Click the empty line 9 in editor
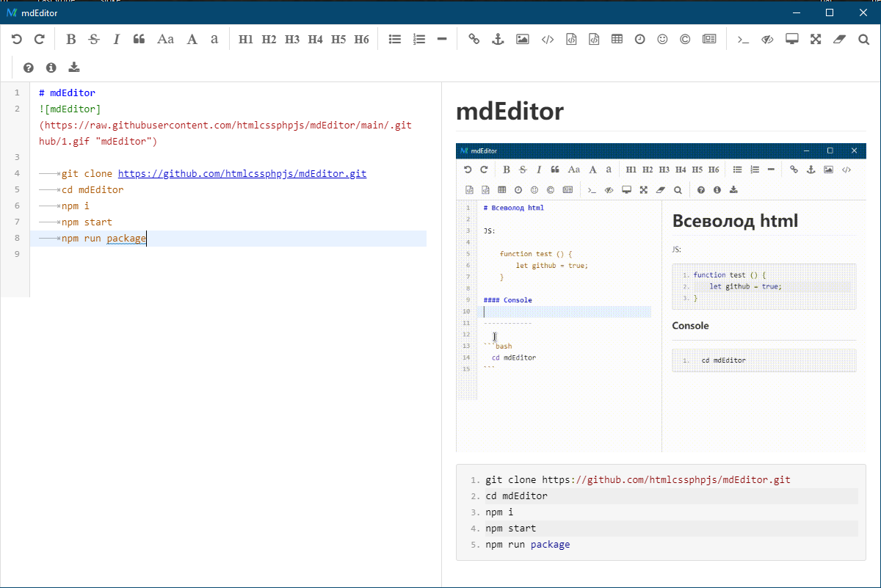The height and width of the screenshot is (588, 881). [228, 255]
